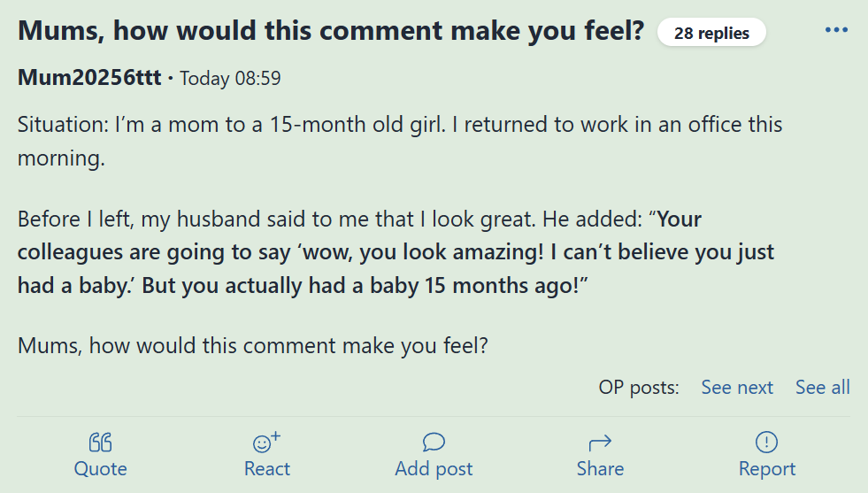This screenshot has width=868, height=493.
Task: Select the Share text label
Action: (x=600, y=468)
